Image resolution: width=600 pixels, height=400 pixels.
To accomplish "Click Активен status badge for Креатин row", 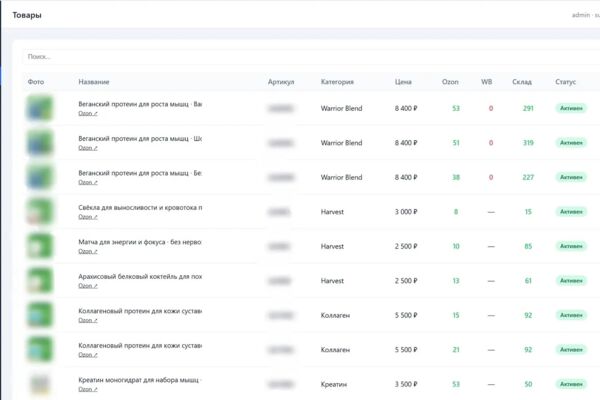I will [571, 384].
